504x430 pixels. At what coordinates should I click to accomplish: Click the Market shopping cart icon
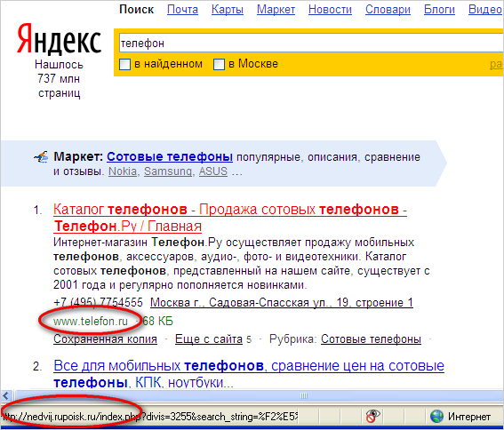[x=41, y=157]
